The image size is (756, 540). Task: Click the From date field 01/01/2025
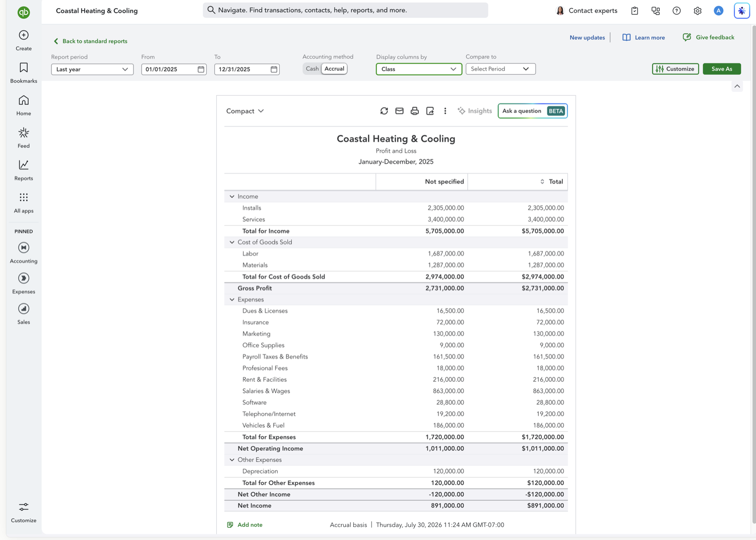[173, 69]
